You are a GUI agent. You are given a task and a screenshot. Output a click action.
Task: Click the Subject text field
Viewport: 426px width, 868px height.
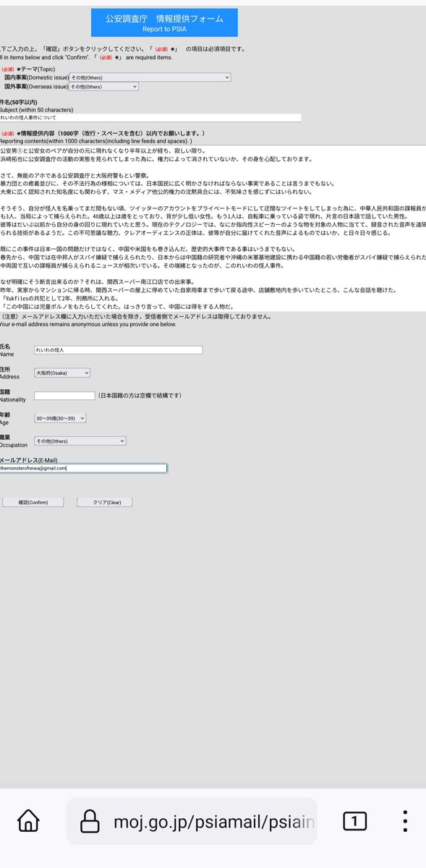pos(150,117)
